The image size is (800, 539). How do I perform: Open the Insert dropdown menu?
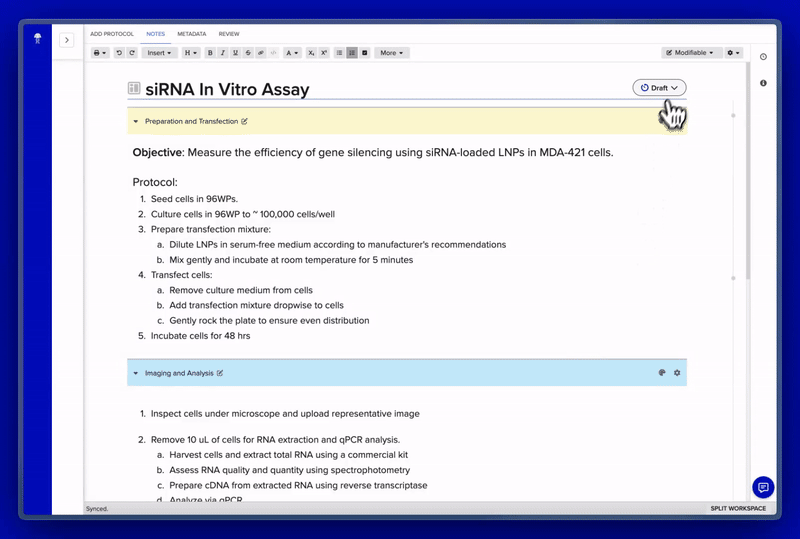coord(159,53)
